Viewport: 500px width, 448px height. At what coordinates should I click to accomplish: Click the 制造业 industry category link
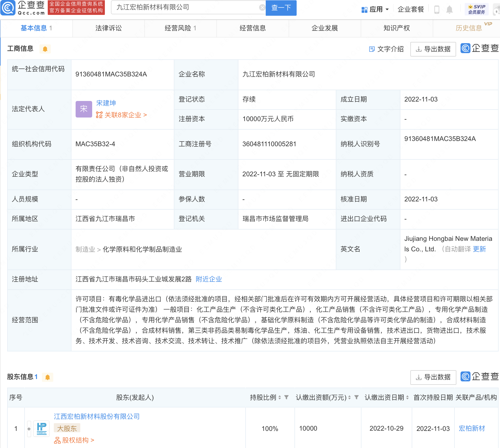pyautogui.click(x=85, y=249)
